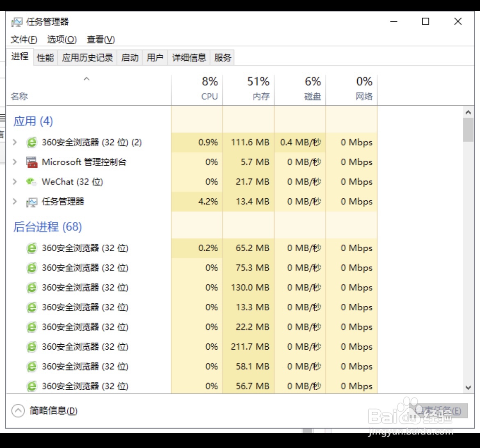Click the Microsoft 管理控制台 icon

coord(31,162)
